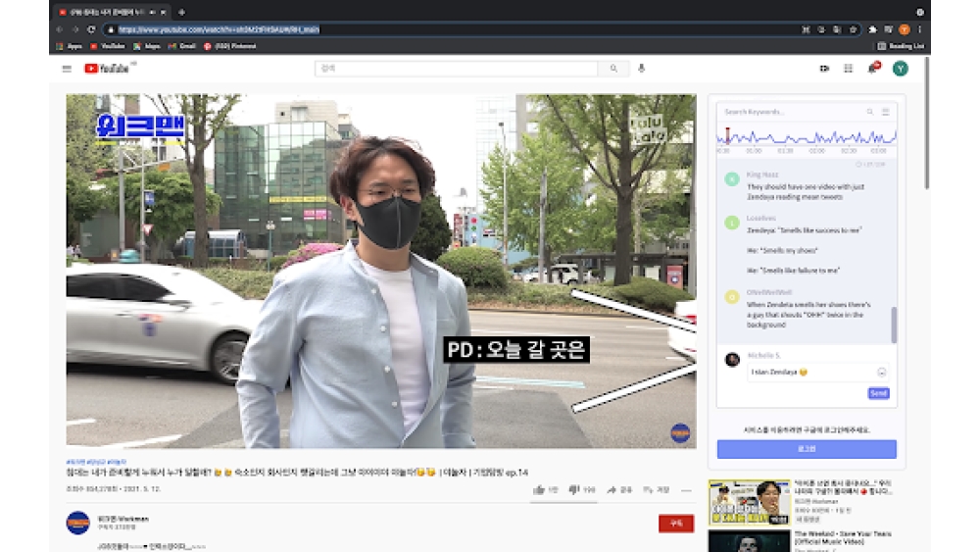
Task: Click the Michelle S. user avatar
Action: 732,360
